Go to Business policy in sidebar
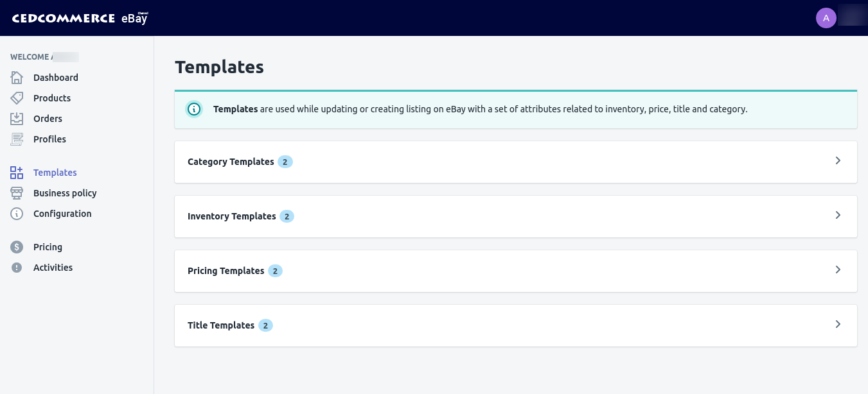The image size is (868, 394). click(65, 193)
